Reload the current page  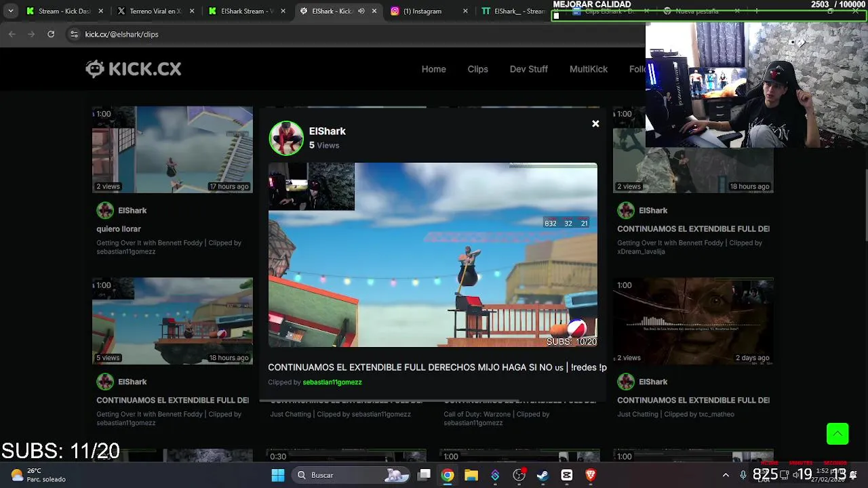51,34
